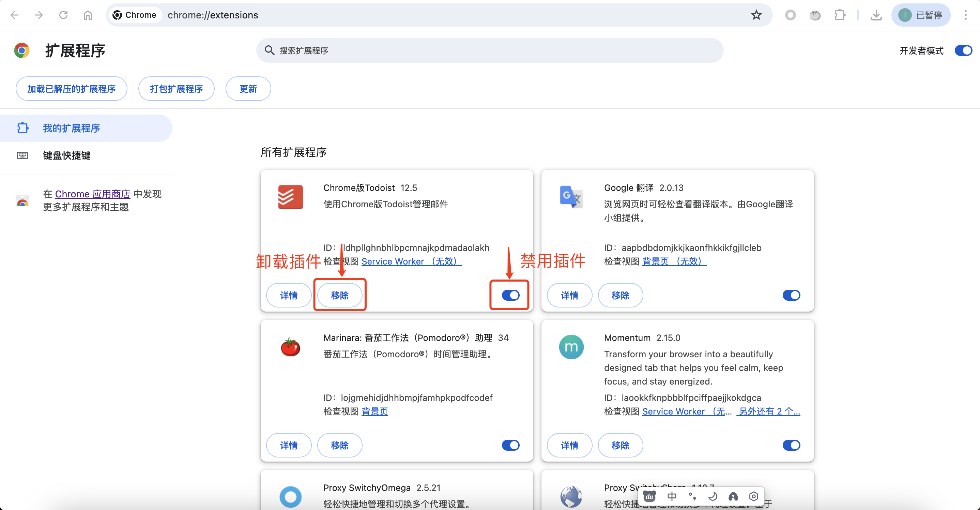Disable the Google 翻译 extension toggle
Viewport: 980px width, 510px height.
791,295
